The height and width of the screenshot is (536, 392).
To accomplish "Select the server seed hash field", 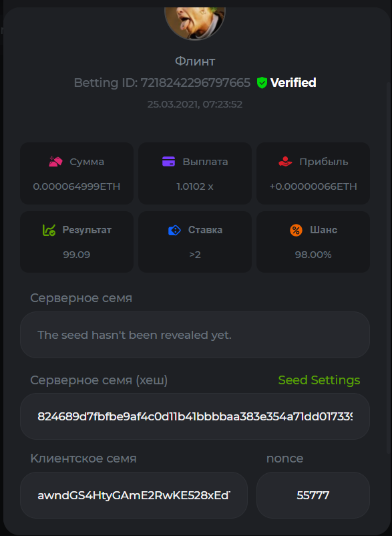I will pos(195,416).
